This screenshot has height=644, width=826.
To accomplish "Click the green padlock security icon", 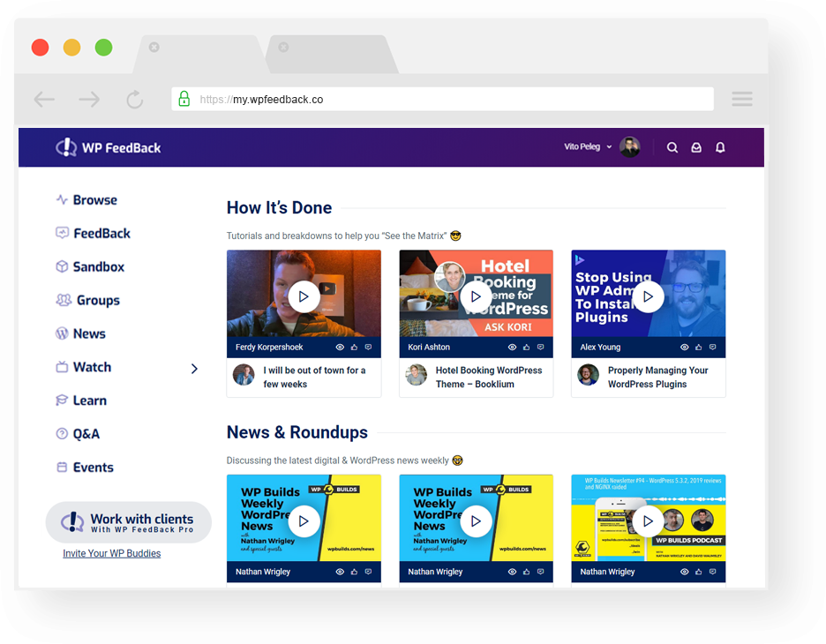I will pos(184,99).
